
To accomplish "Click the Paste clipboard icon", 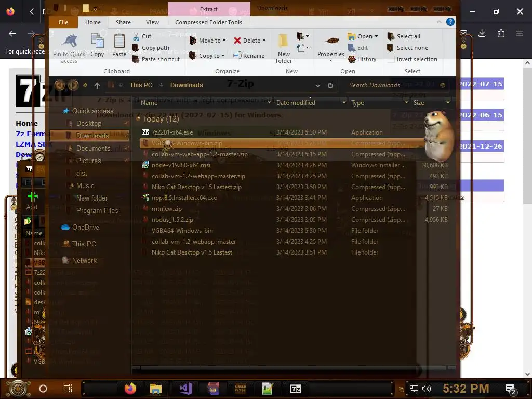I will pos(119,42).
